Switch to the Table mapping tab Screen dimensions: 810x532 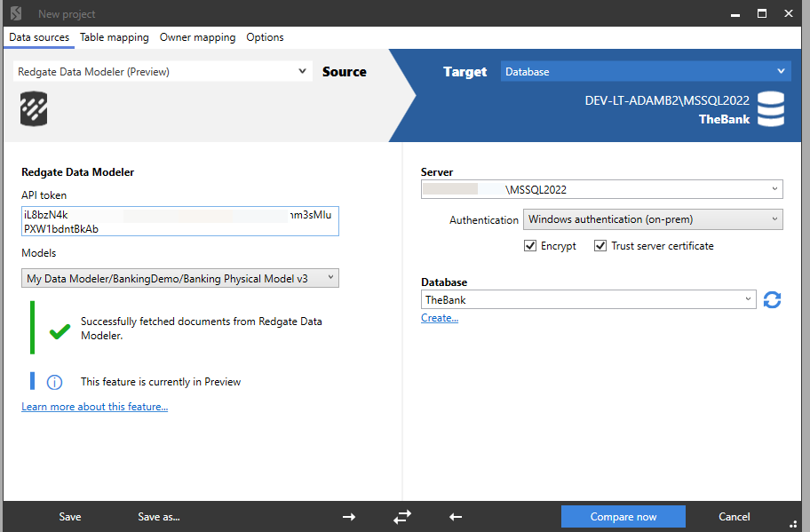(x=114, y=37)
